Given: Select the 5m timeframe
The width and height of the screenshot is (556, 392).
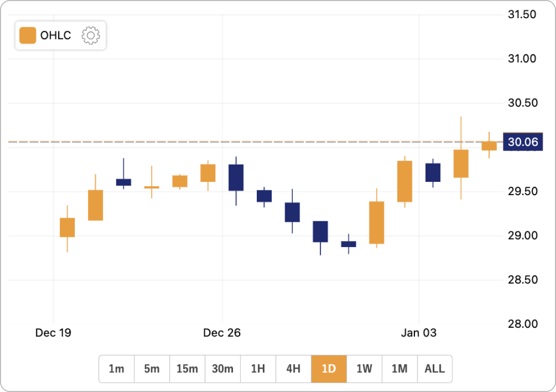Looking at the screenshot, I should [152, 369].
